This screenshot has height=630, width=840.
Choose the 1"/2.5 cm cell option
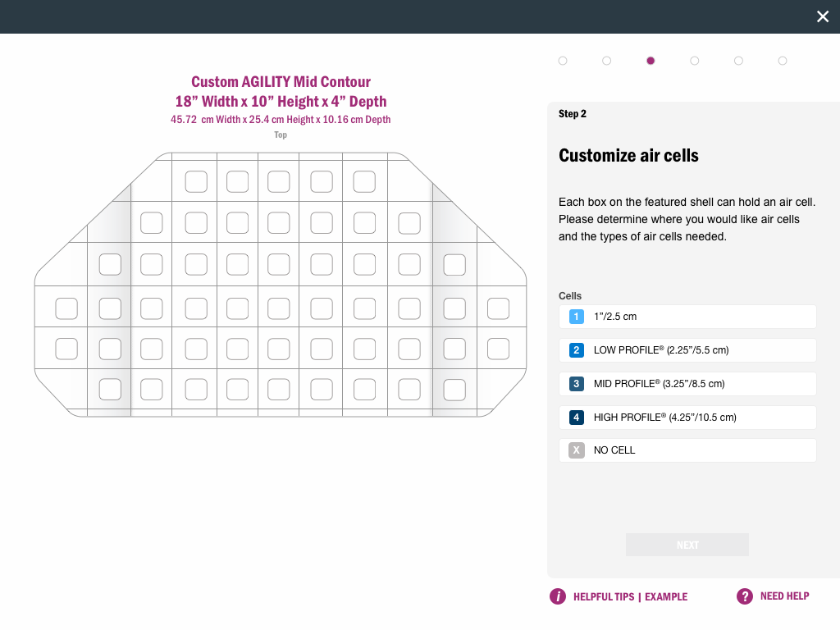[x=615, y=317]
